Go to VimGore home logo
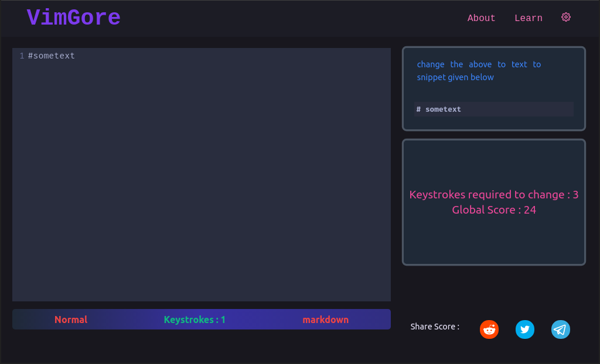The width and height of the screenshot is (600, 364). (73, 18)
